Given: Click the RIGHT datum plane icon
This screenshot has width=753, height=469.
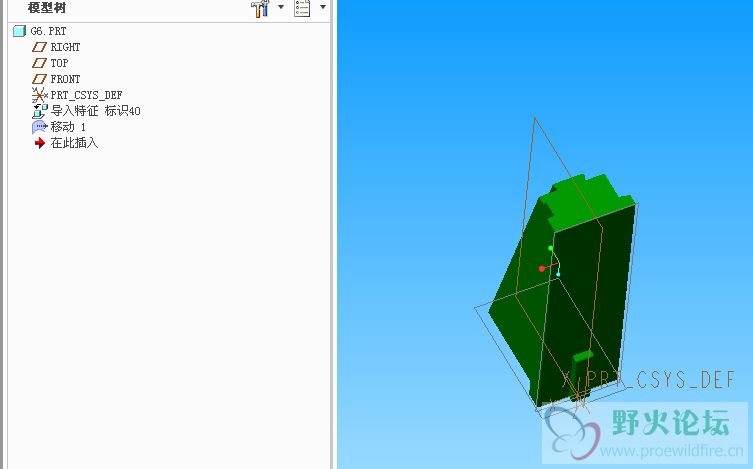Looking at the screenshot, I should pyautogui.click(x=39, y=47).
